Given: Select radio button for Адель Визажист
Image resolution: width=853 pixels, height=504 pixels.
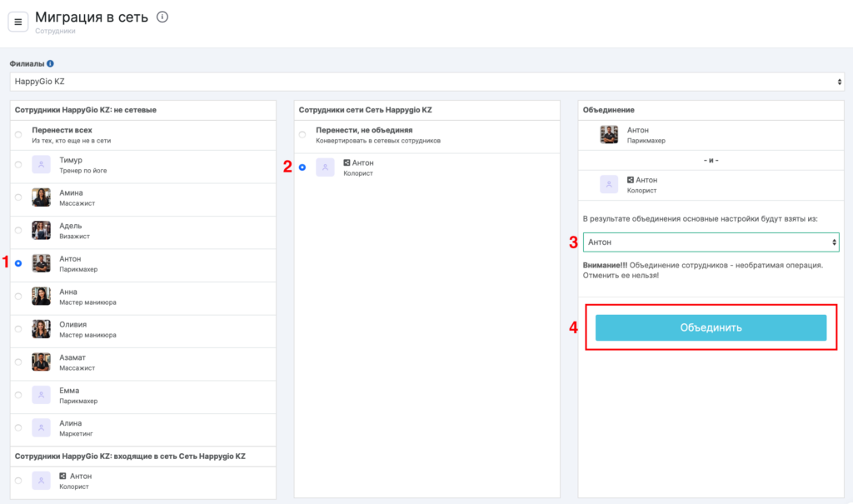Looking at the screenshot, I should [x=18, y=231].
